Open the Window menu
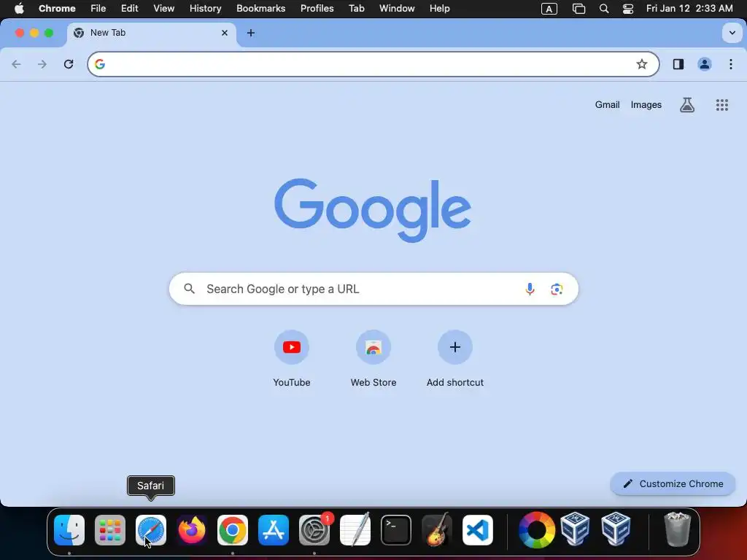Image resolution: width=747 pixels, height=560 pixels. click(x=397, y=9)
